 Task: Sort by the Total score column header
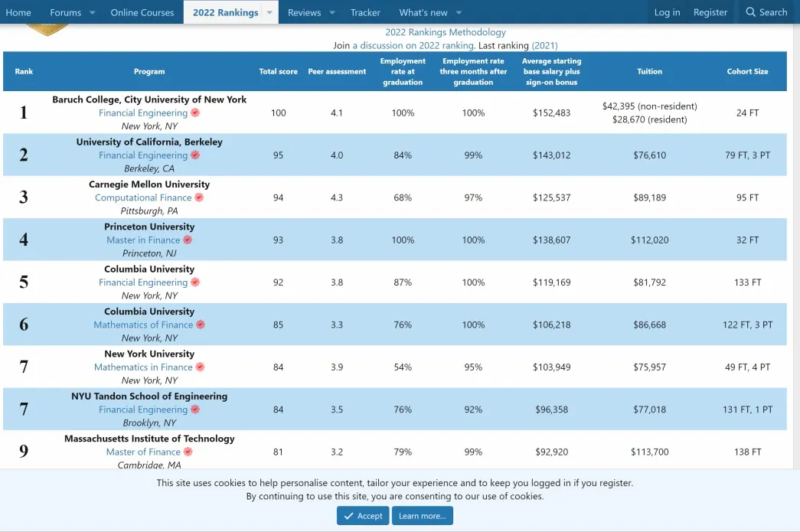[x=278, y=71]
